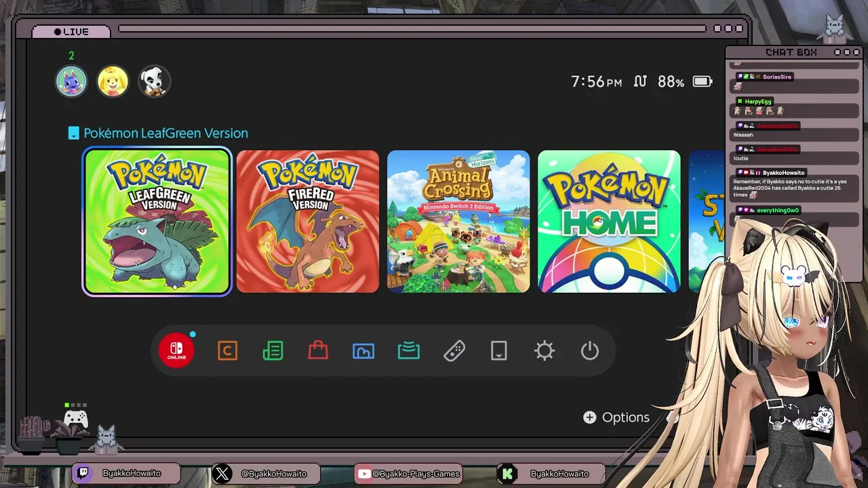Select the K.K. Slider user avatar
This screenshot has height=488, width=868.
coord(154,81)
